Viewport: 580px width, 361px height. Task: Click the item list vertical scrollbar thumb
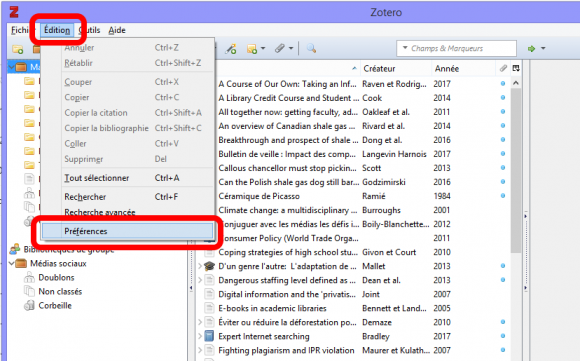[516, 170]
